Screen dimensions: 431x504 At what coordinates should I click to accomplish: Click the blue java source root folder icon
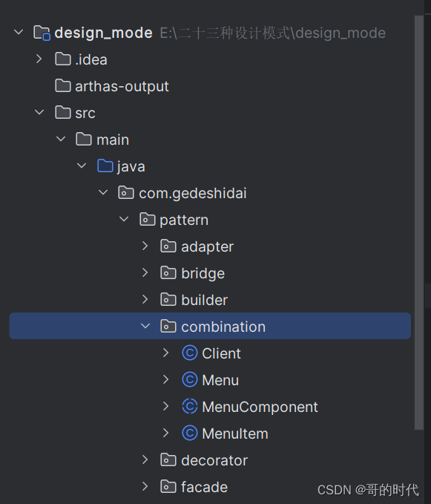pyautogui.click(x=105, y=166)
